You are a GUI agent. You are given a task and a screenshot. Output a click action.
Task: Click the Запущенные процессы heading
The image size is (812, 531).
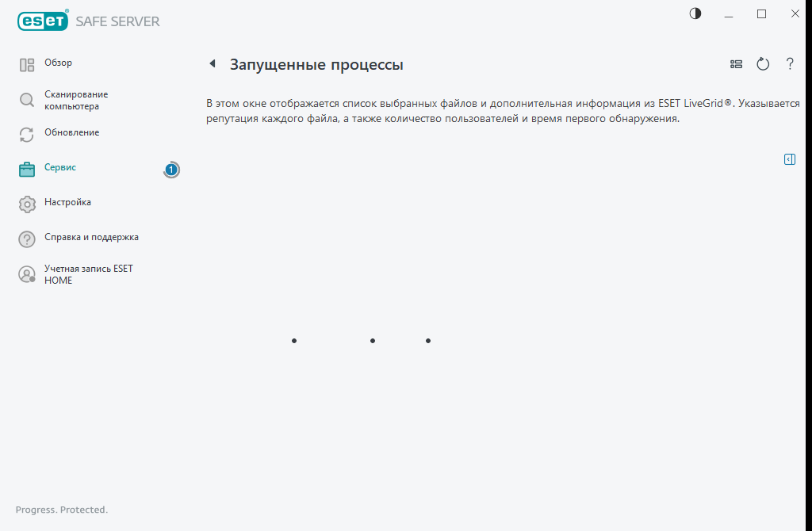click(316, 65)
